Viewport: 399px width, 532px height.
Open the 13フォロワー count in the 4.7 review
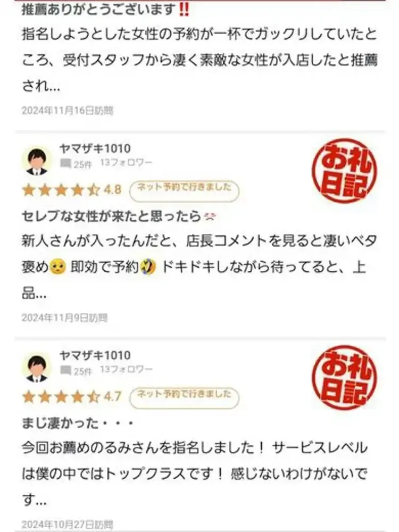[126, 370]
